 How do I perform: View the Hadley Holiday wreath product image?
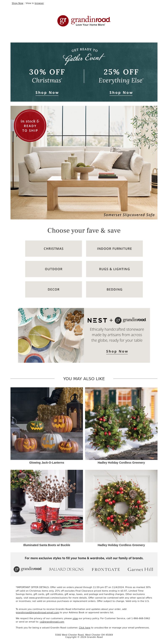121,506
